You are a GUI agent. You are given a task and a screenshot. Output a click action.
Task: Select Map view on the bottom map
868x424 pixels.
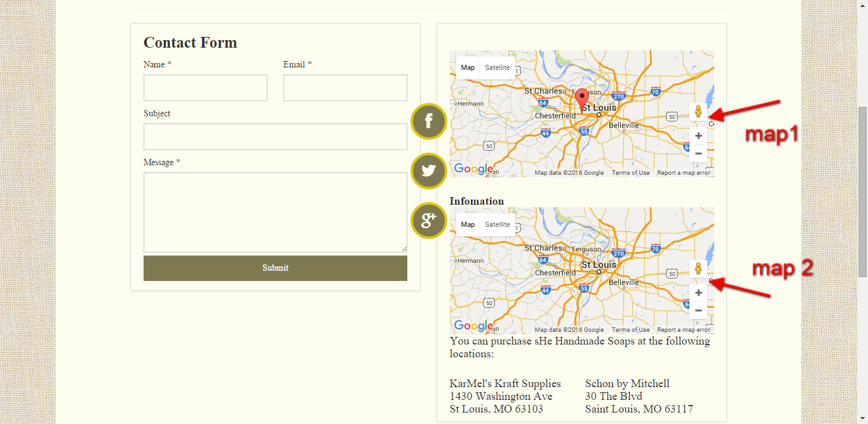tap(468, 225)
